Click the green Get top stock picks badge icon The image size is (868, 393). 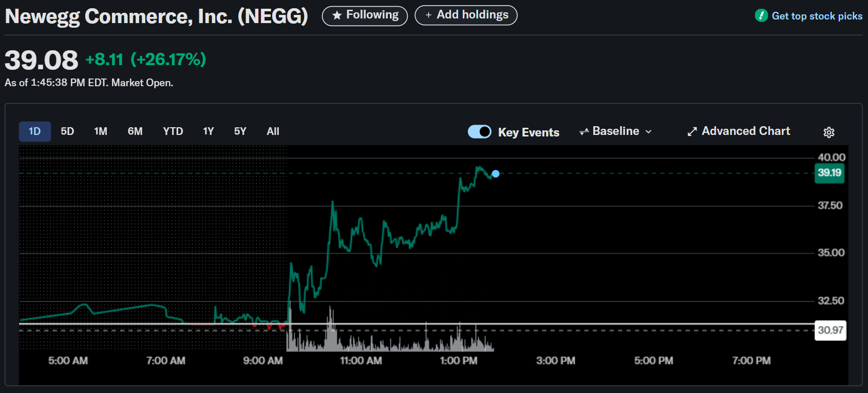pyautogui.click(x=761, y=15)
